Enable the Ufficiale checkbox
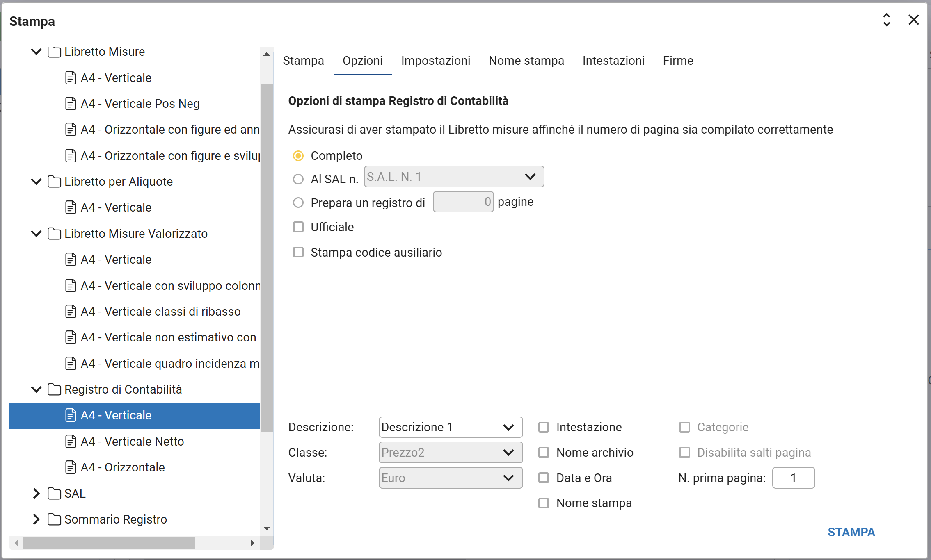The height and width of the screenshot is (560, 931). (x=298, y=227)
